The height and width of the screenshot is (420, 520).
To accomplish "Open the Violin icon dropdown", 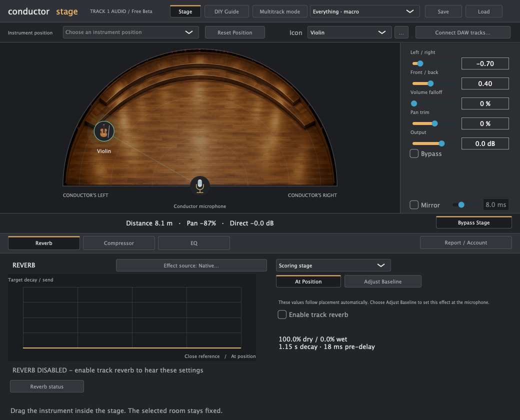I will click(x=349, y=32).
